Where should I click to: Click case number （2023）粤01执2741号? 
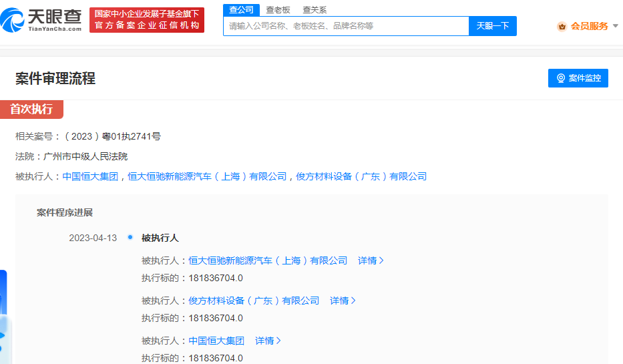(x=112, y=136)
